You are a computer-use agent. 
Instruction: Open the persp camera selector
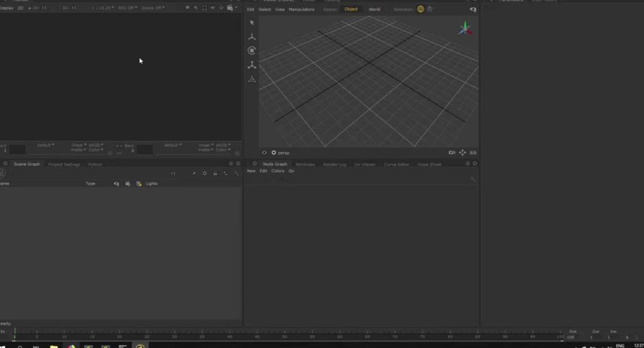click(x=283, y=153)
